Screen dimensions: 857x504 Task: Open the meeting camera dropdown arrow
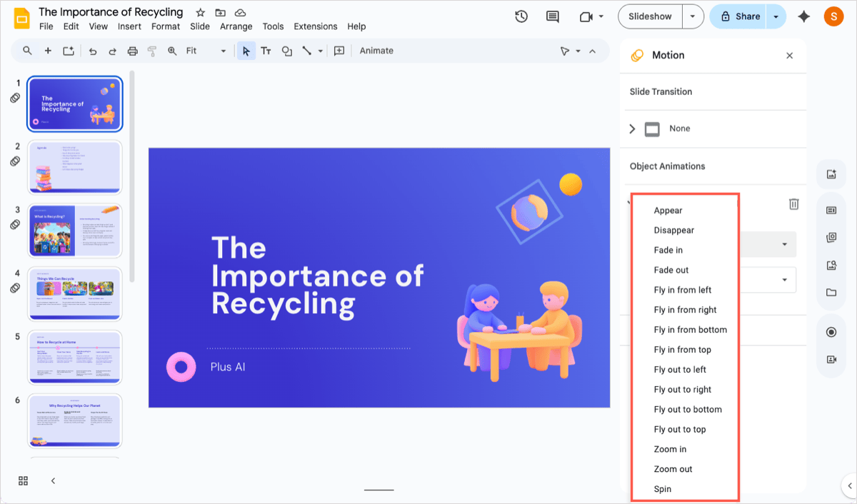point(601,16)
